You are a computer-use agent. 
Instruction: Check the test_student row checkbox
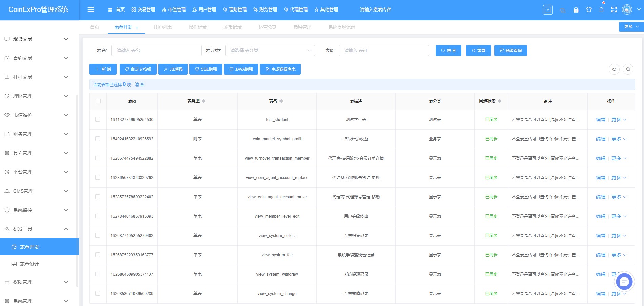pyautogui.click(x=98, y=119)
